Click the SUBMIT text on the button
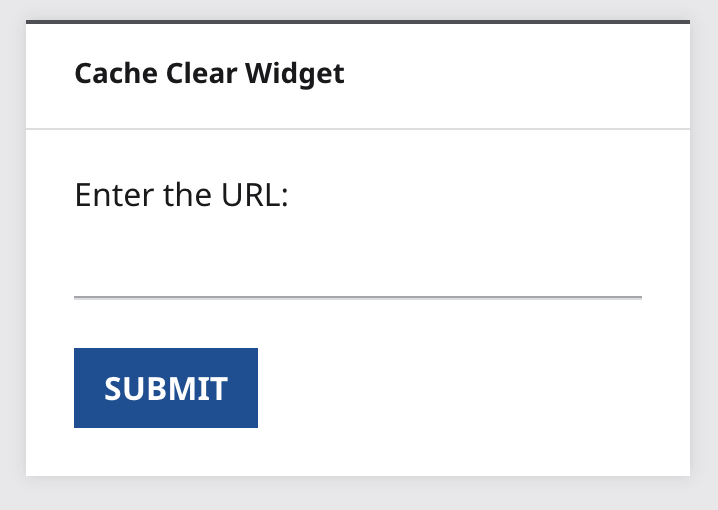Viewport: 718px width, 510px height. [166, 389]
